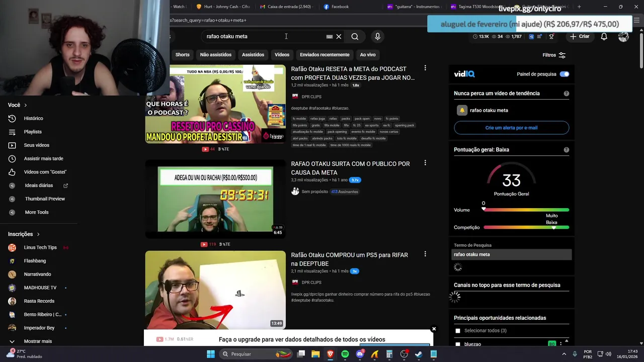Open DPR CLIPS channel under RESETA a META video
The image size is (644, 362).
tap(311, 97)
